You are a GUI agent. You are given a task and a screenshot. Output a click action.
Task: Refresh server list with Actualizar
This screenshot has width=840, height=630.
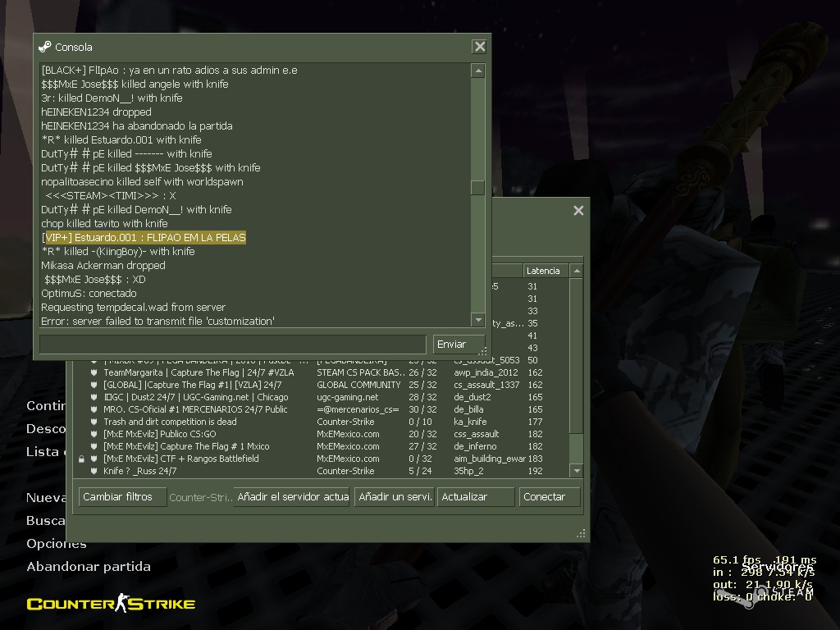pos(476,496)
